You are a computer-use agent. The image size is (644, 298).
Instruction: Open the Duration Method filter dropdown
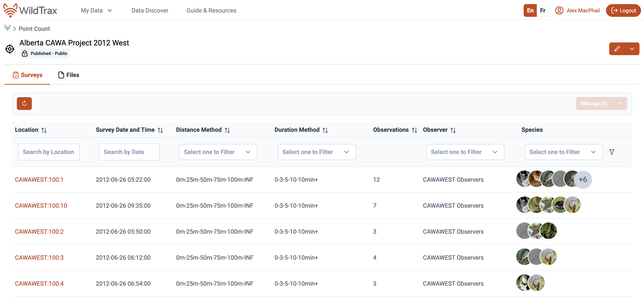coord(317,152)
